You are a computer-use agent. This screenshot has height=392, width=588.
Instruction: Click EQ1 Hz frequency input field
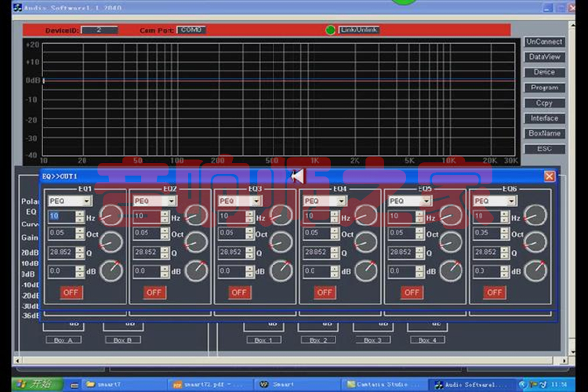(62, 216)
